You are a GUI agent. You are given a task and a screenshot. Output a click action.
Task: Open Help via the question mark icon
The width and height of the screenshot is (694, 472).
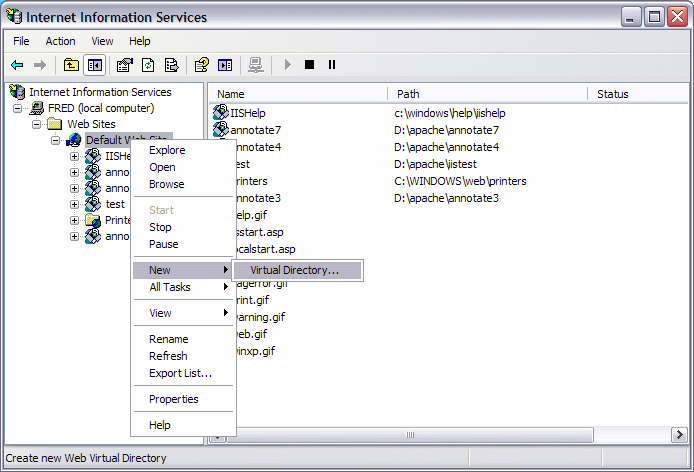click(x=202, y=66)
